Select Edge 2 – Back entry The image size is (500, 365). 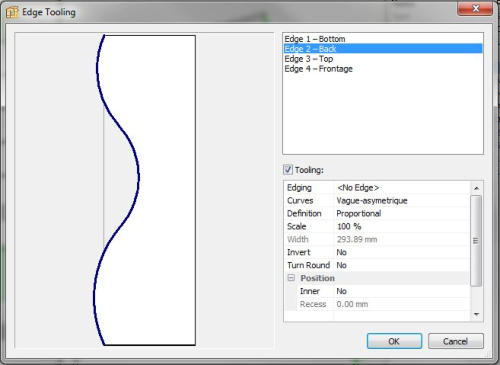383,49
